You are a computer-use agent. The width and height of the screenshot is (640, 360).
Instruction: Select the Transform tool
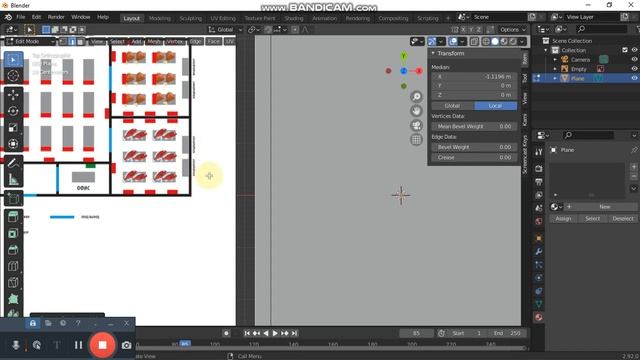tap(13, 144)
